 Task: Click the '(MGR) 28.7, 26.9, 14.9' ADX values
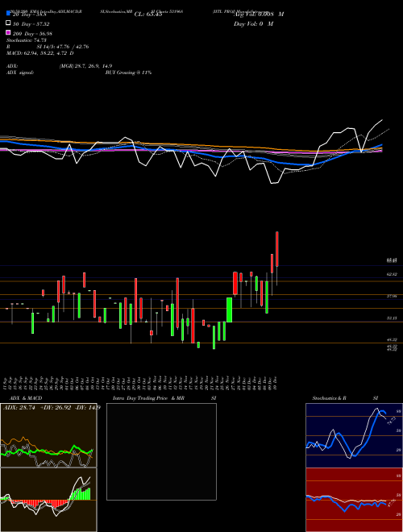[x=85, y=66]
